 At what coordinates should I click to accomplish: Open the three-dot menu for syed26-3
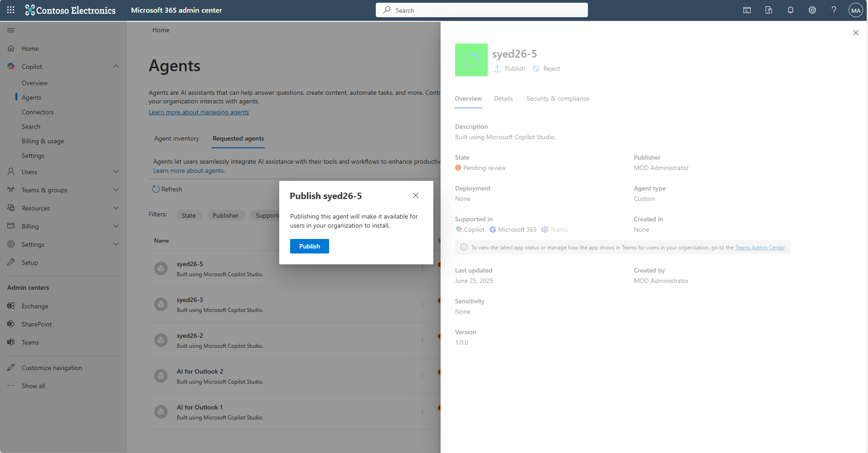click(422, 304)
